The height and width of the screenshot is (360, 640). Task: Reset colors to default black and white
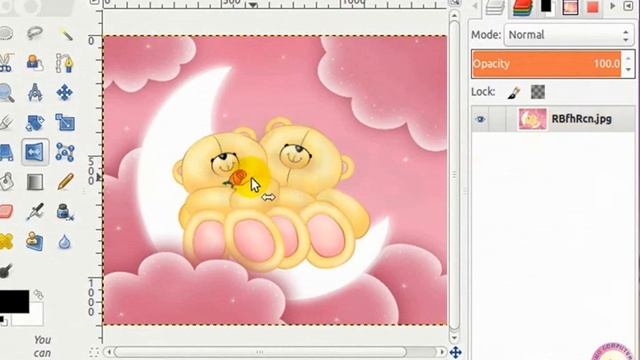[4, 321]
